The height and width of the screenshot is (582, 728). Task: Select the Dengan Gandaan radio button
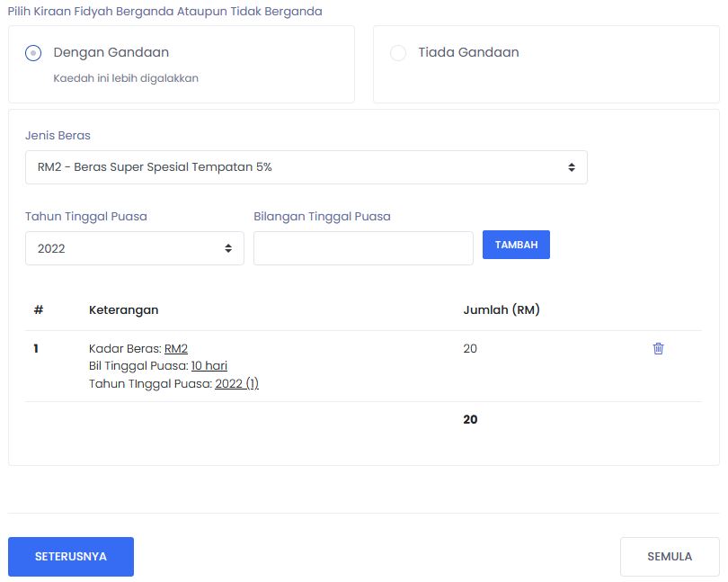(x=32, y=52)
